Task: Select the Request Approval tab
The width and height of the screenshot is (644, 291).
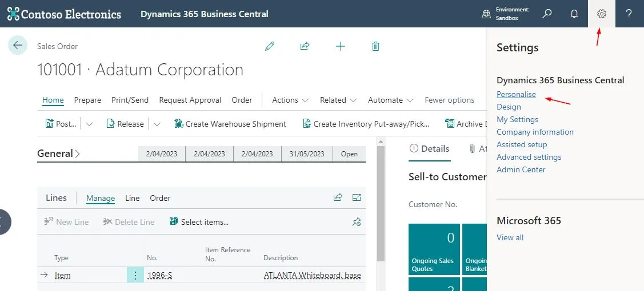Action: 190,100
